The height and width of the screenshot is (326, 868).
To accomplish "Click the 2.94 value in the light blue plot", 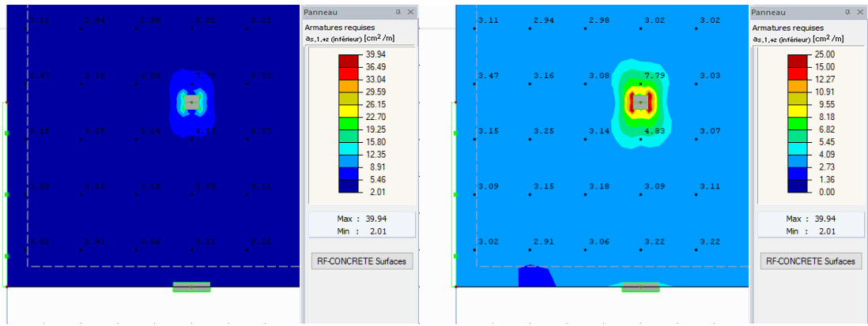I will click(543, 21).
